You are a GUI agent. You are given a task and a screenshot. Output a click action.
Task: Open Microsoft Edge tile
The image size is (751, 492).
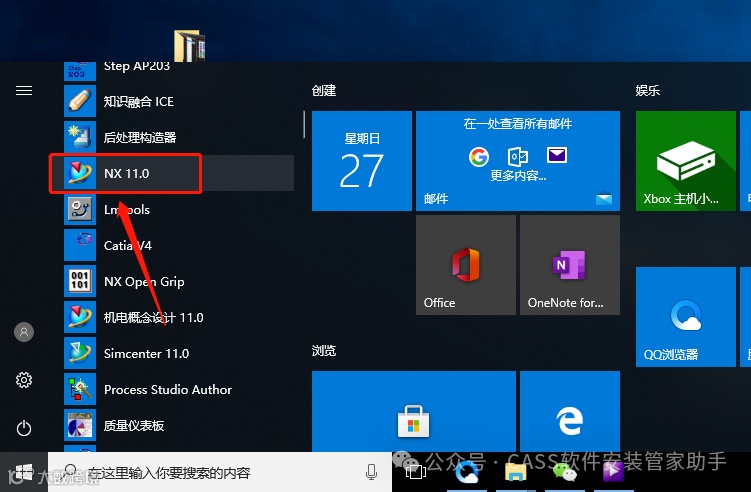(570, 411)
